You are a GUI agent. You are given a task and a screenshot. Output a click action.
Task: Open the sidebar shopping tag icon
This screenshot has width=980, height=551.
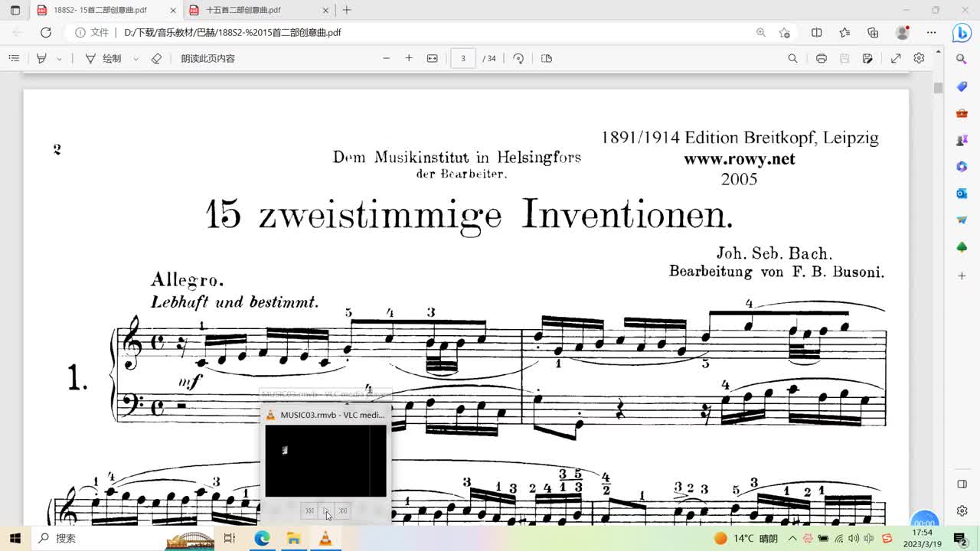(x=962, y=86)
